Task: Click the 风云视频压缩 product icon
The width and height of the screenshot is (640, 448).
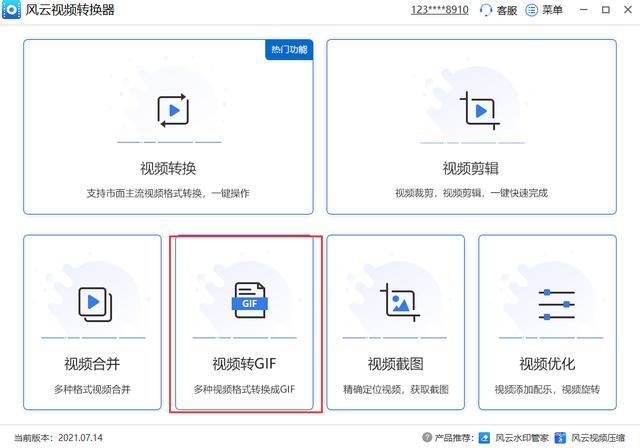Action: click(x=560, y=438)
